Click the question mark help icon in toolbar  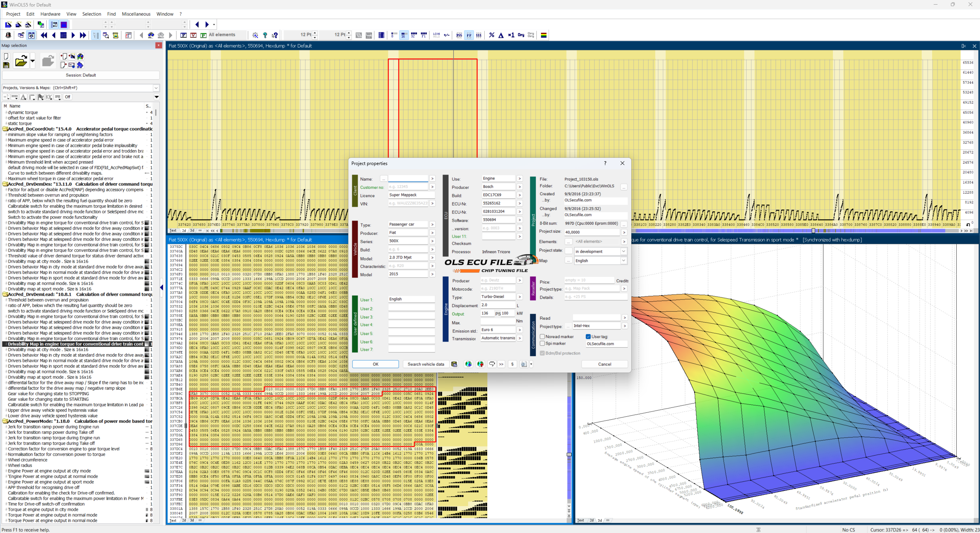[265, 35]
